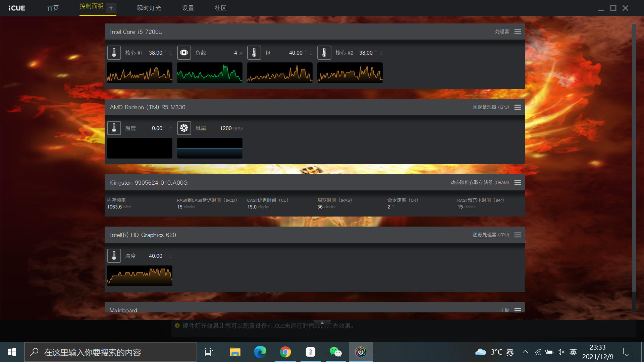Open Task View on taskbar

pyautogui.click(x=209, y=352)
